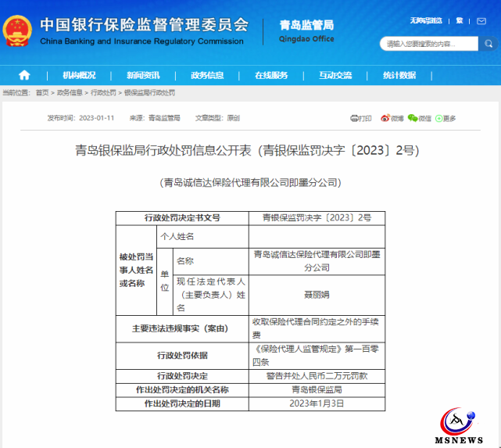Click the CBIRC national emblem logo

pyautogui.click(x=17, y=32)
